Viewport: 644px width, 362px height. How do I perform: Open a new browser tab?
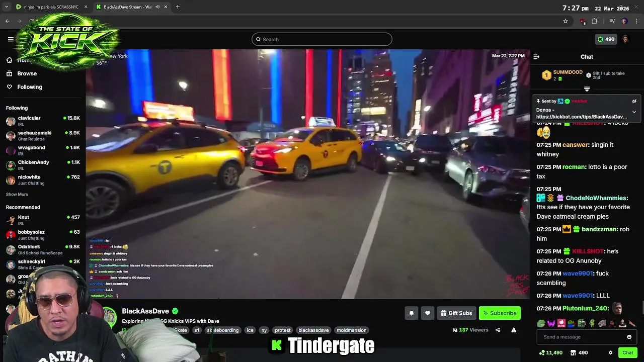(x=178, y=7)
